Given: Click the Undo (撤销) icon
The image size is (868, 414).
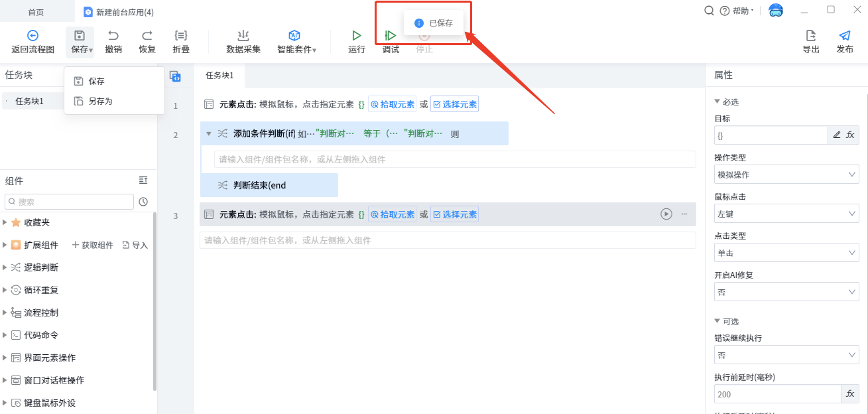Looking at the screenshot, I should click(113, 36).
